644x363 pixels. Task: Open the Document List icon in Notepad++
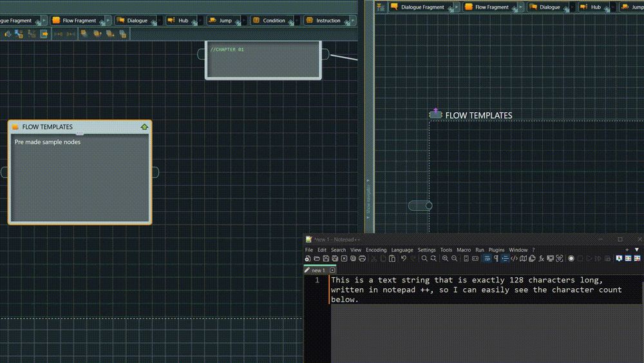tap(533, 259)
